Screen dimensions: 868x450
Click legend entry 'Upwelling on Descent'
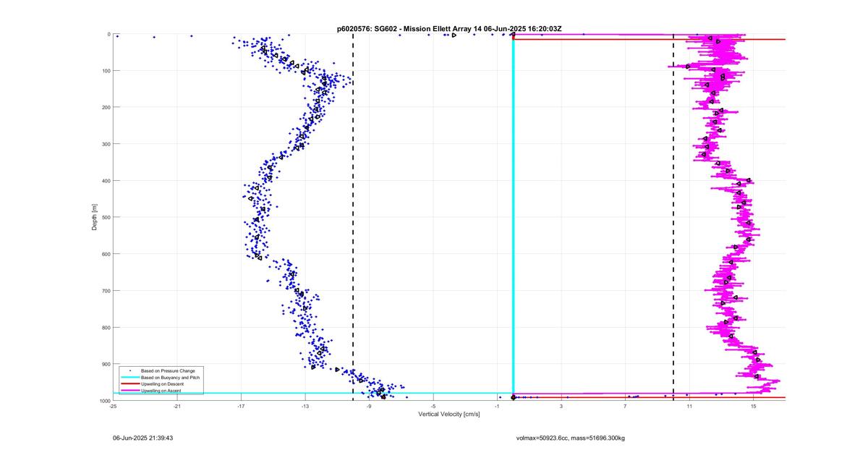[162, 384]
